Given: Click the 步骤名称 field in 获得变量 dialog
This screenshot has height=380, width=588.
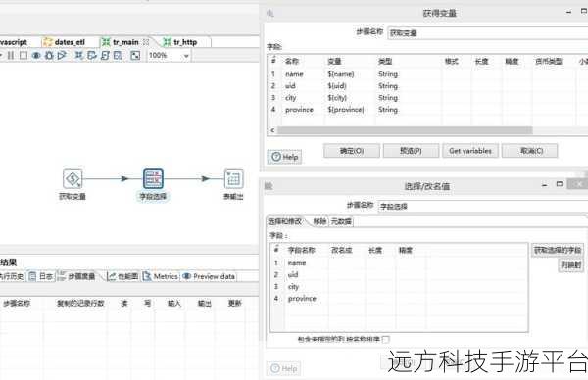Looking at the screenshot, I should pyautogui.click(x=487, y=33).
